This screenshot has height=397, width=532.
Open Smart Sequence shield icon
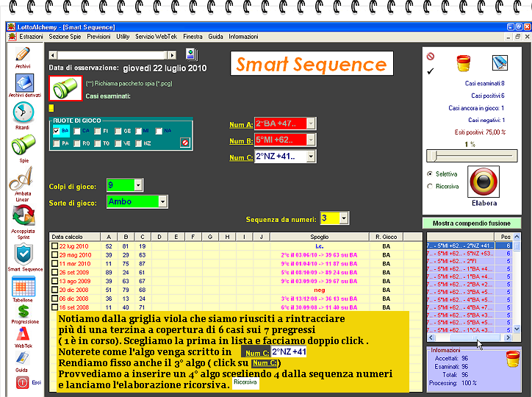pos(24,254)
